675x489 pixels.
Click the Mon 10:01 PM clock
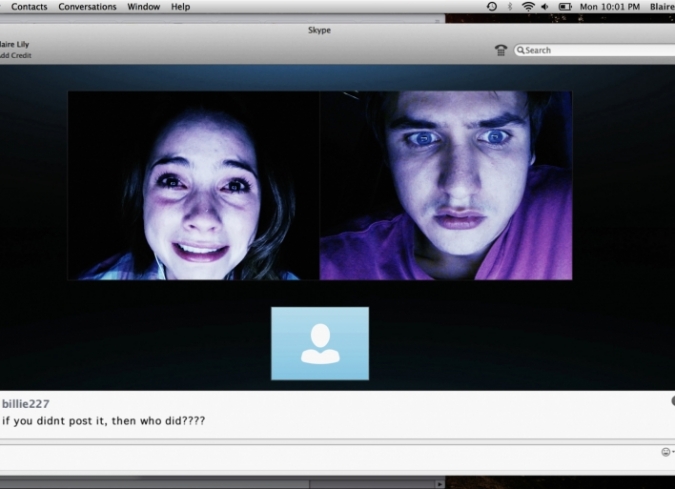(x=610, y=7)
